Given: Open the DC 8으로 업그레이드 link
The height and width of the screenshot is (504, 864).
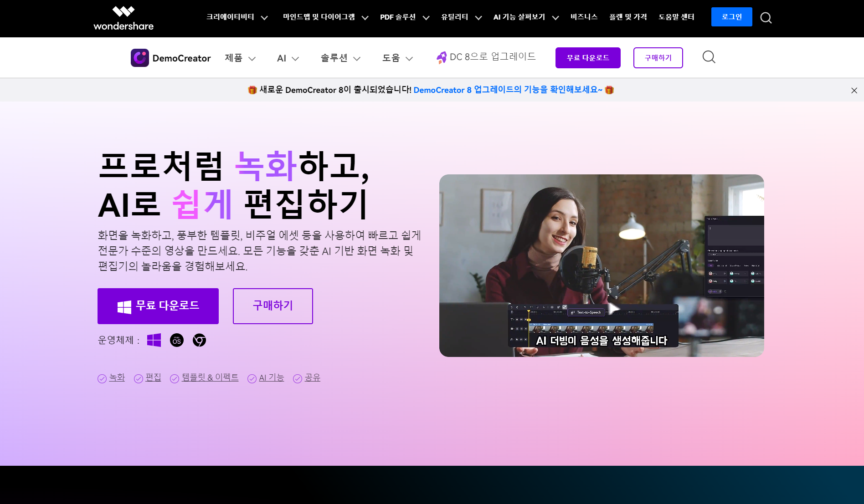Looking at the screenshot, I should pos(493,57).
